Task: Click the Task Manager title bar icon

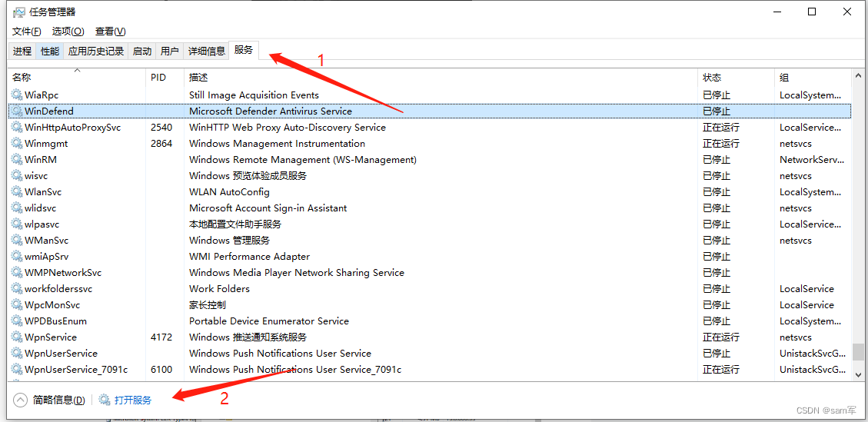Action: point(18,12)
